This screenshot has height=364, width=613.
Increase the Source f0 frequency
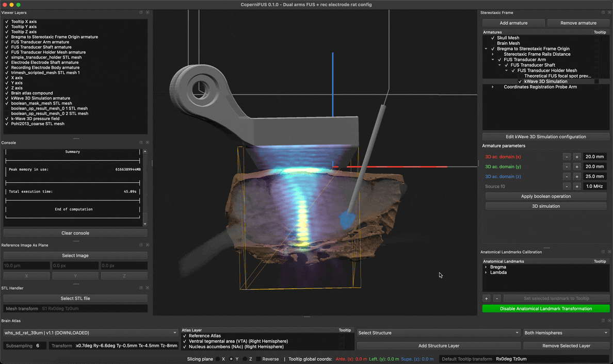pyautogui.click(x=577, y=186)
